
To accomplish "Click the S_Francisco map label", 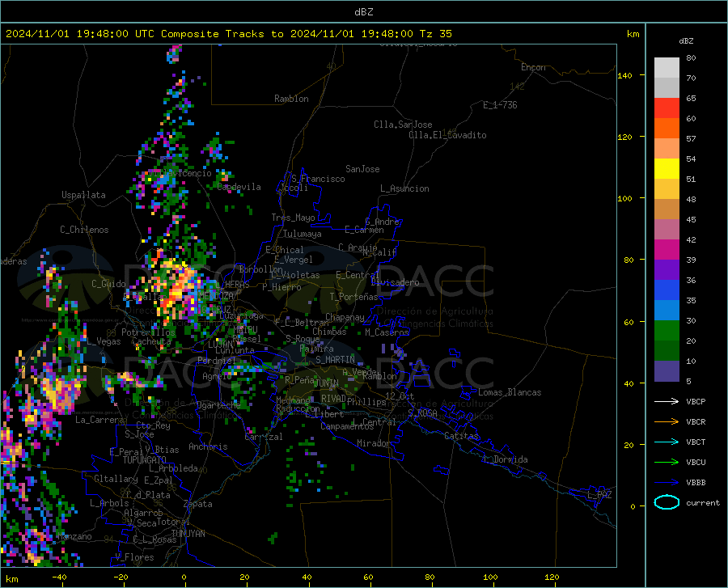I will pyautogui.click(x=318, y=179).
